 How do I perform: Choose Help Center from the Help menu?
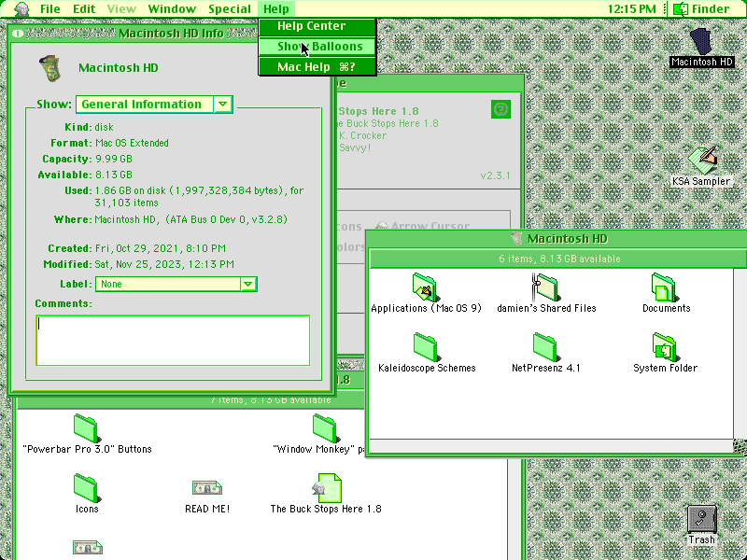click(x=317, y=26)
